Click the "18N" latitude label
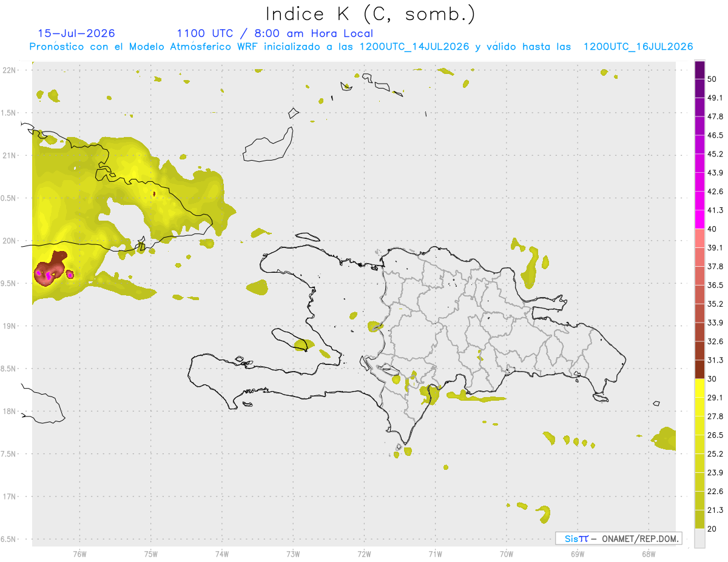 coord(9,411)
